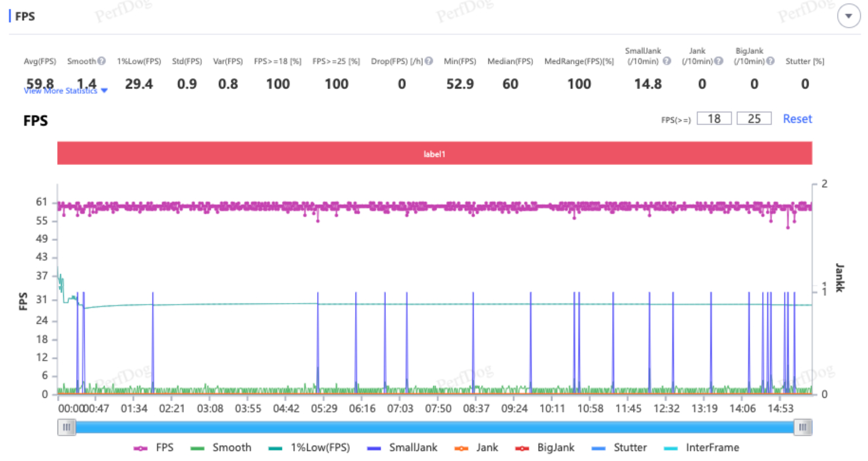Reset the FPS threshold values

797,119
